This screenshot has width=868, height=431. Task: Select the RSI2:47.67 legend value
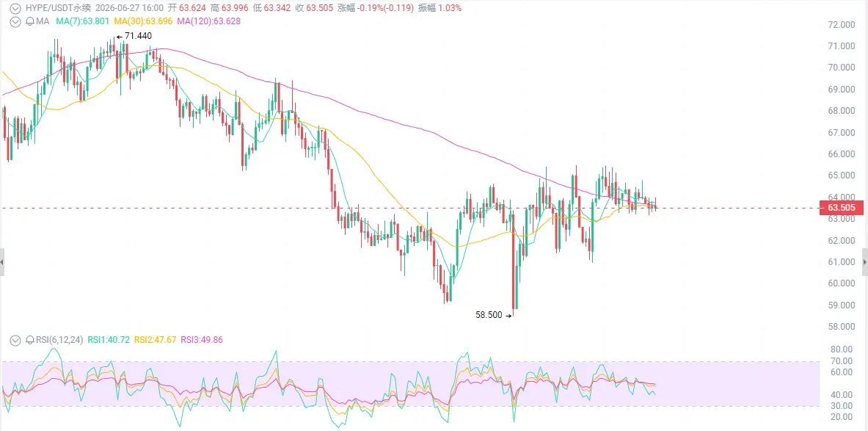click(155, 340)
